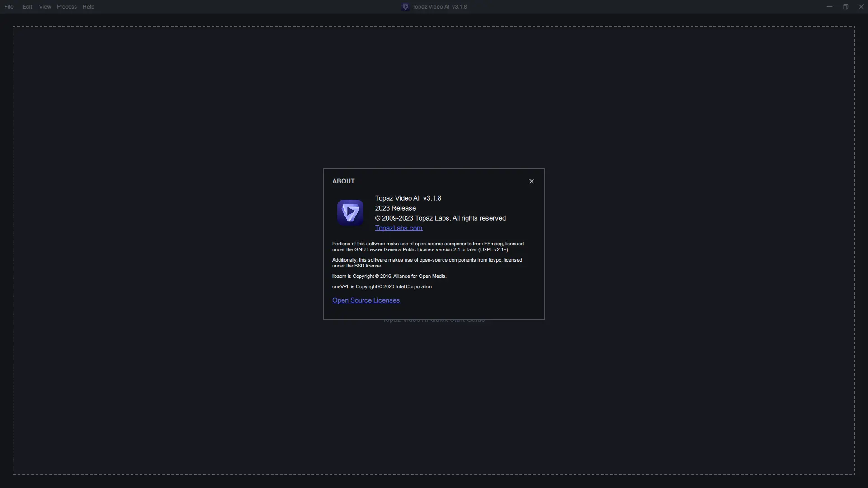Click the Topaz Labs copyright line
This screenshot has height=488, width=868.
[440, 218]
